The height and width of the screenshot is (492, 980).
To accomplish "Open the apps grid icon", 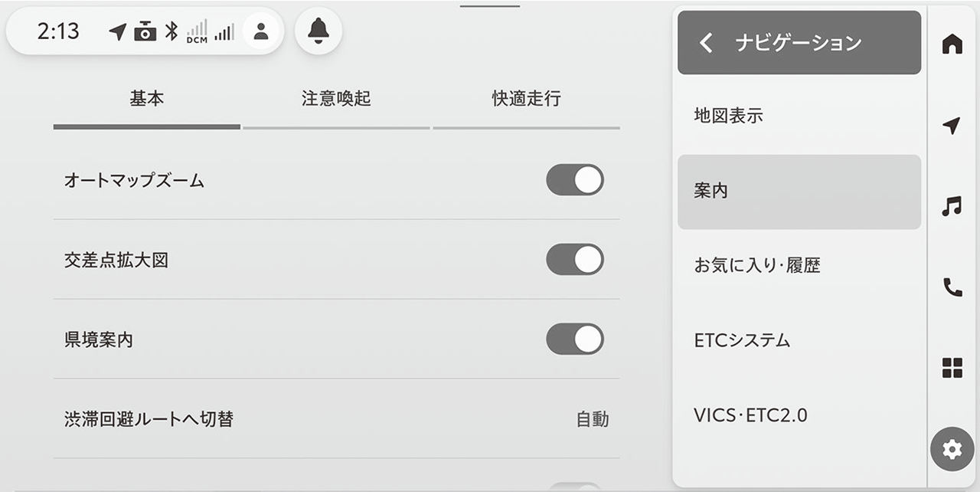I will [952, 369].
